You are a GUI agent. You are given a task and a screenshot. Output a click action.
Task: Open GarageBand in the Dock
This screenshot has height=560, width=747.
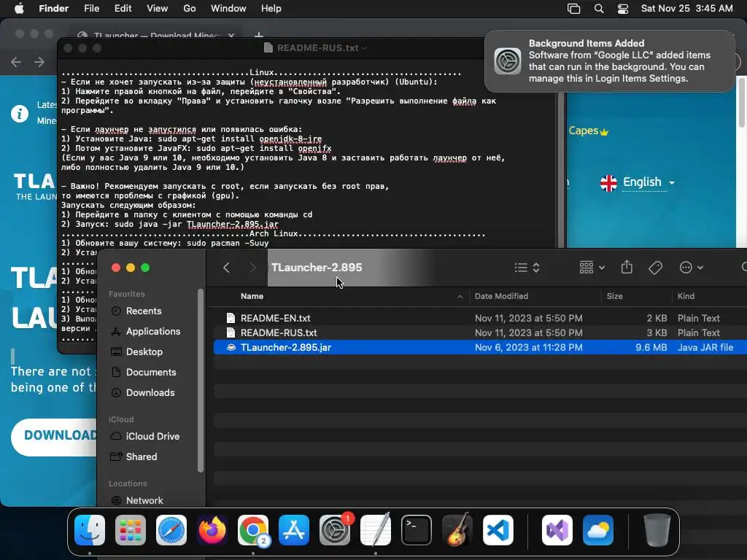(457, 530)
